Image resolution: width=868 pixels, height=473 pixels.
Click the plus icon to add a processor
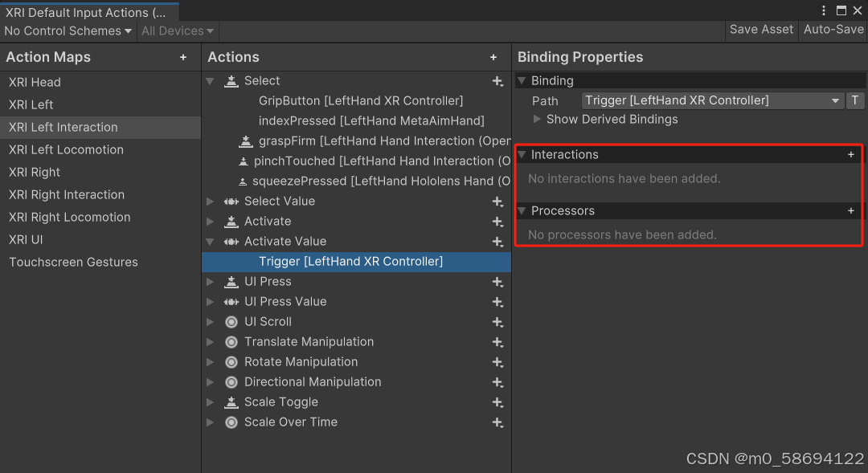pyautogui.click(x=850, y=210)
